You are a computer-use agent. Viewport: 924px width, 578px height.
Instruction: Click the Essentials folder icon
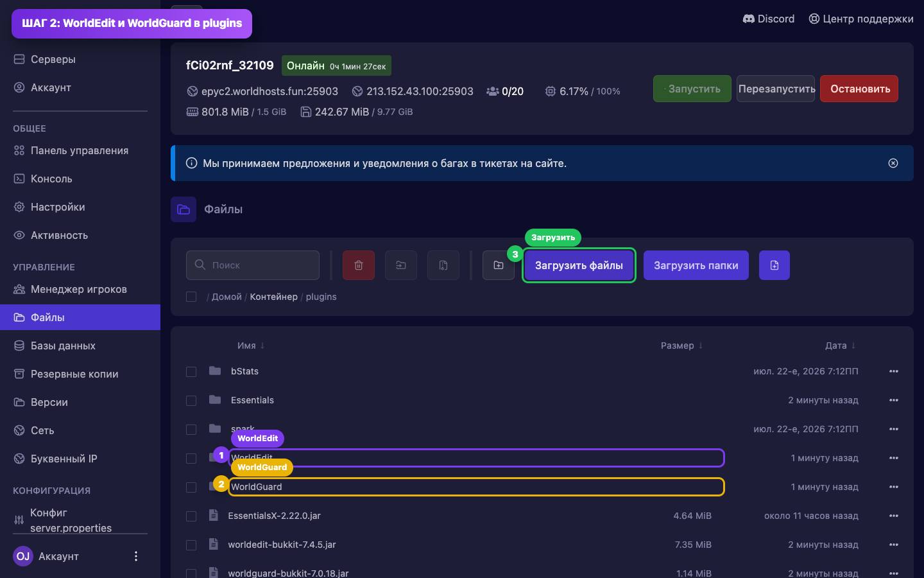point(215,399)
